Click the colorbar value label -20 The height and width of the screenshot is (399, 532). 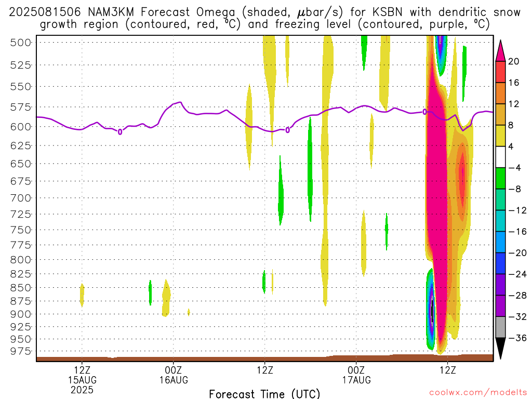(517, 253)
